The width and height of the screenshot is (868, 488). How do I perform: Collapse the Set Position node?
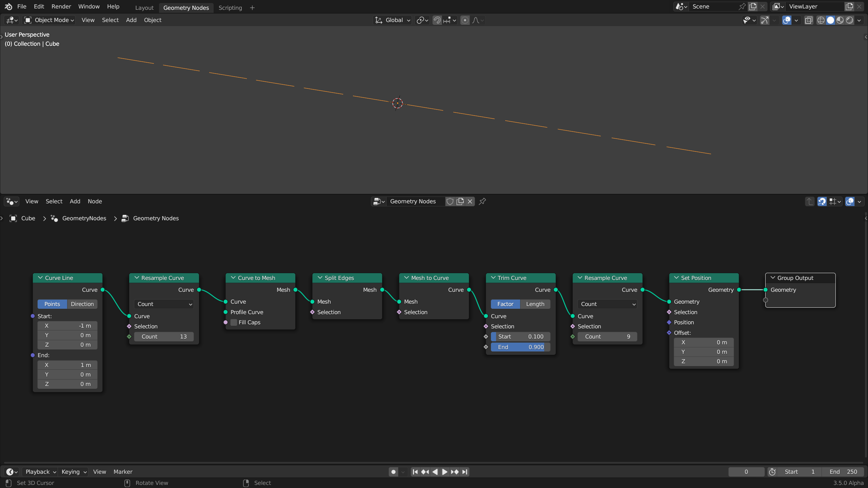(x=676, y=278)
